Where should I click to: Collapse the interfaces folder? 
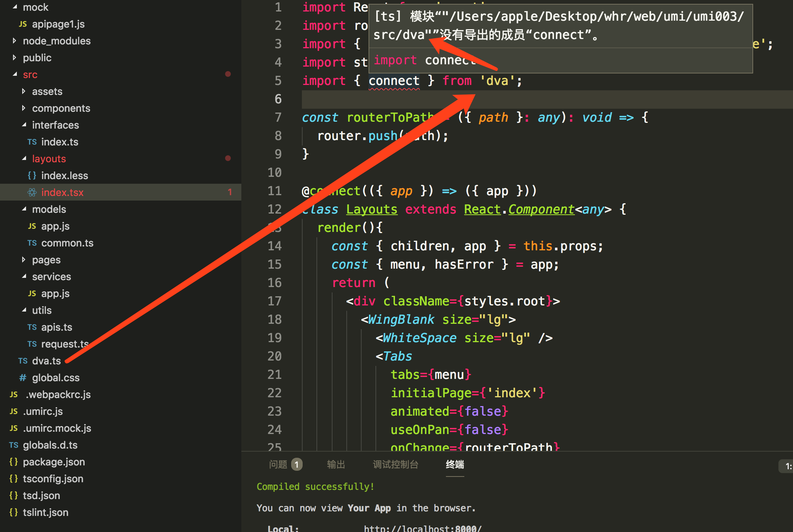(24, 125)
